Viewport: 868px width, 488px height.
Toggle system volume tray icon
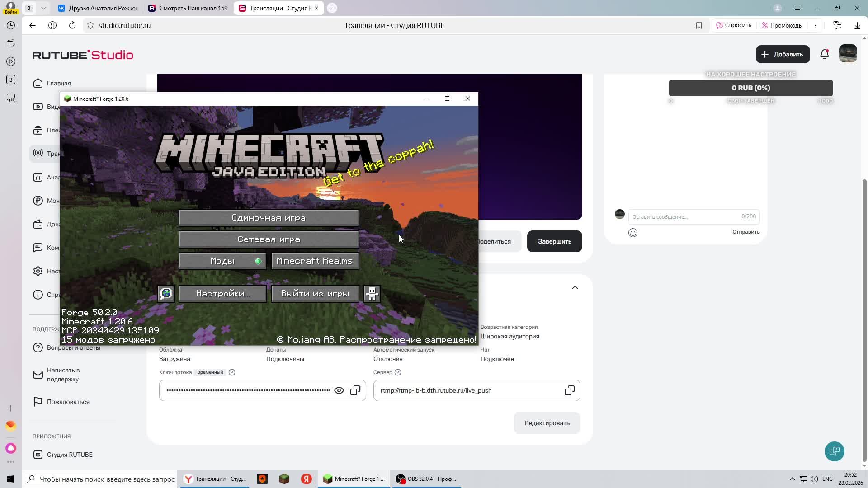coord(814,479)
